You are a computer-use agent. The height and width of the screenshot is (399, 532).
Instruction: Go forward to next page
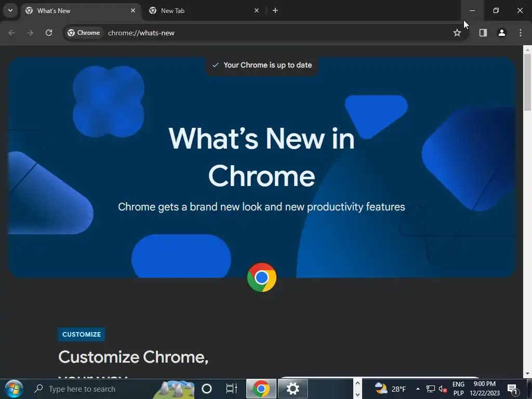pos(30,33)
